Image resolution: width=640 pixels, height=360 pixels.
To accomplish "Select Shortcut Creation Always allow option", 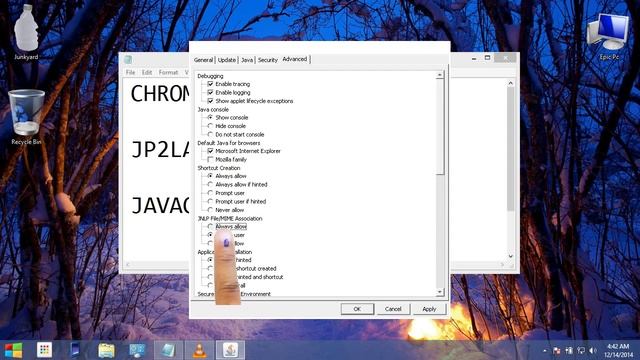I will pos(210,176).
